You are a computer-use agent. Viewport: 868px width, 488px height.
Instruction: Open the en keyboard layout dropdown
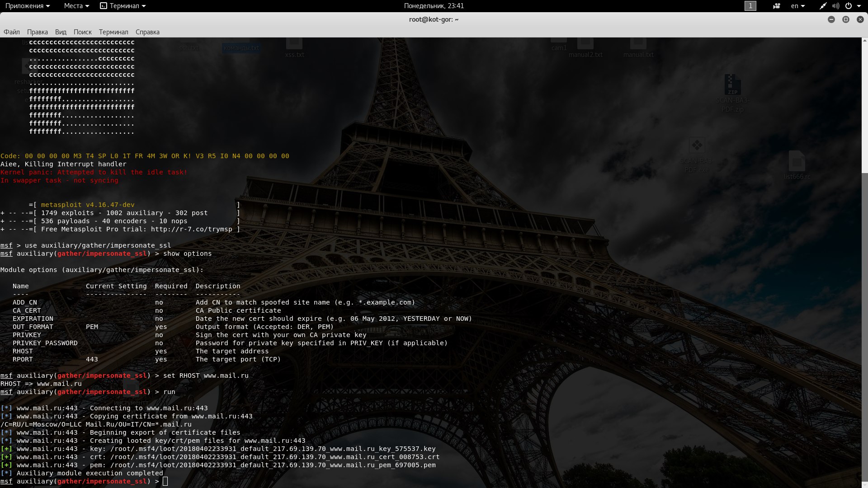click(x=797, y=6)
